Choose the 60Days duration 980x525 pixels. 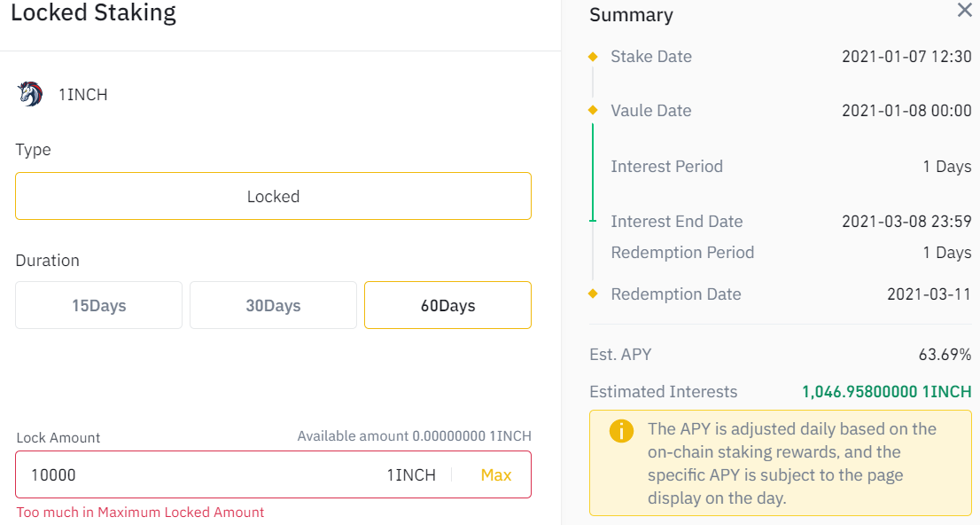pyautogui.click(x=447, y=306)
